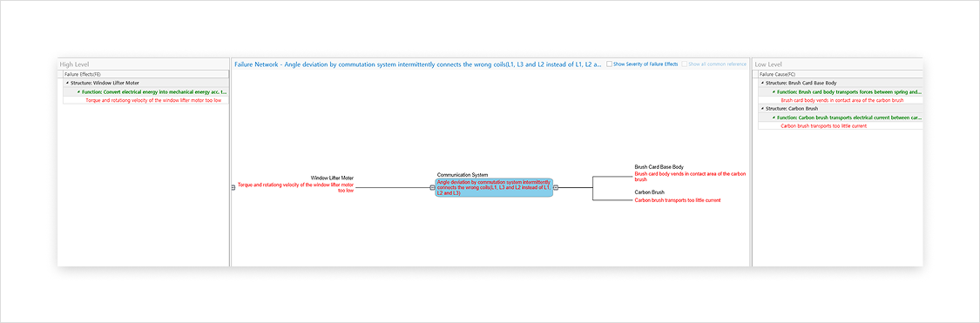Collapse Structure: Carbon Brush tree node

coord(762,108)
